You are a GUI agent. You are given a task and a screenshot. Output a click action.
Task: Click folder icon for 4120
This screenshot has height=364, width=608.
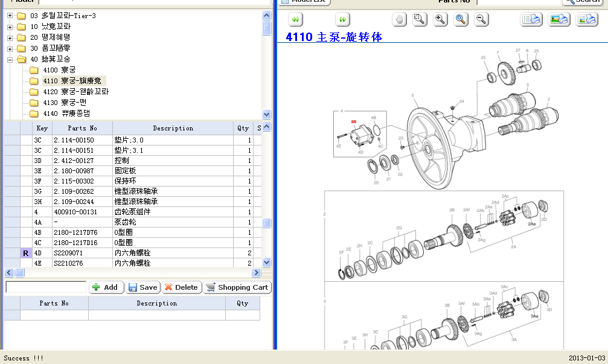(x=34, y=92)
